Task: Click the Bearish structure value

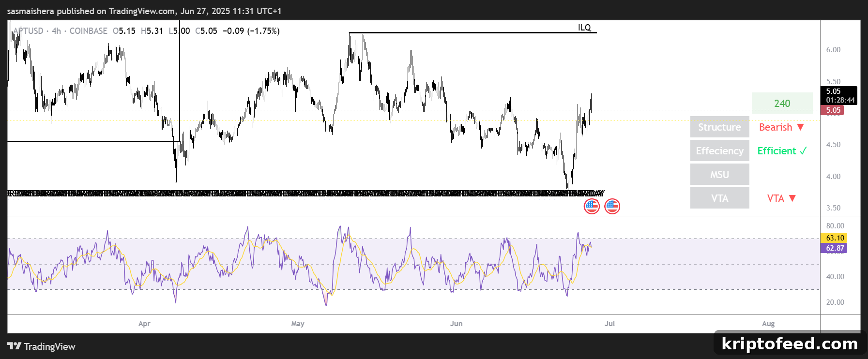Action: (781, 127)
